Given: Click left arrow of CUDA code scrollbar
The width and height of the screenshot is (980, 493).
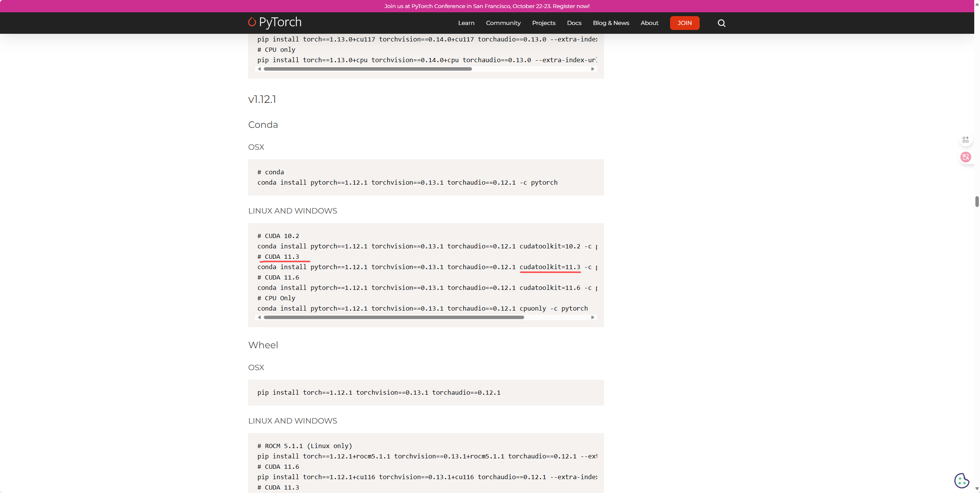Looking at the screenshot, I should click(260, 317).
